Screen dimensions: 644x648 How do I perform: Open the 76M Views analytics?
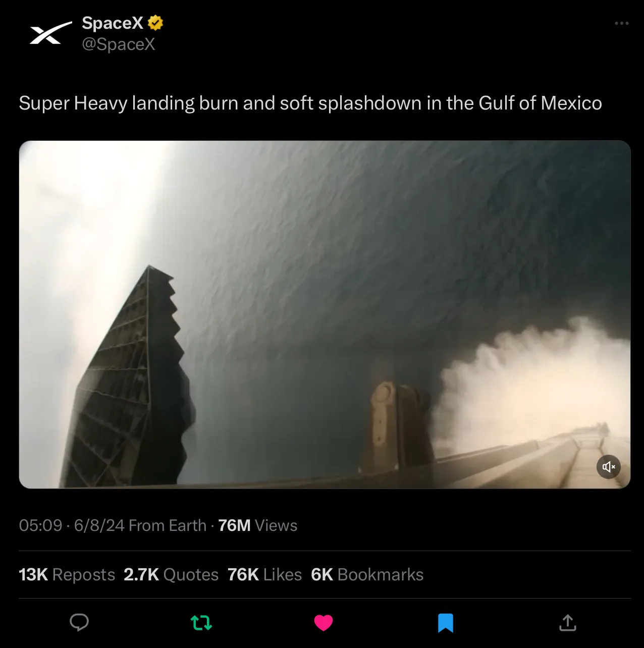[257, 525]
